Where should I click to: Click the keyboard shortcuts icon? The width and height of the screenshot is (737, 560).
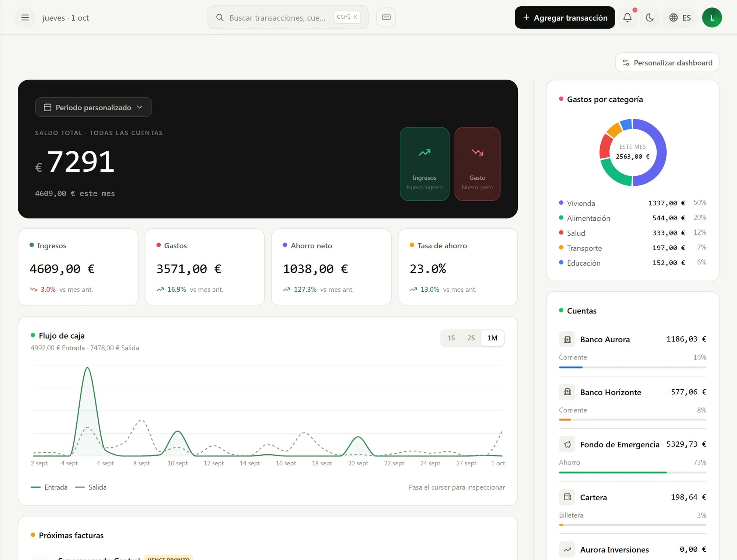[x=386, y=17]
